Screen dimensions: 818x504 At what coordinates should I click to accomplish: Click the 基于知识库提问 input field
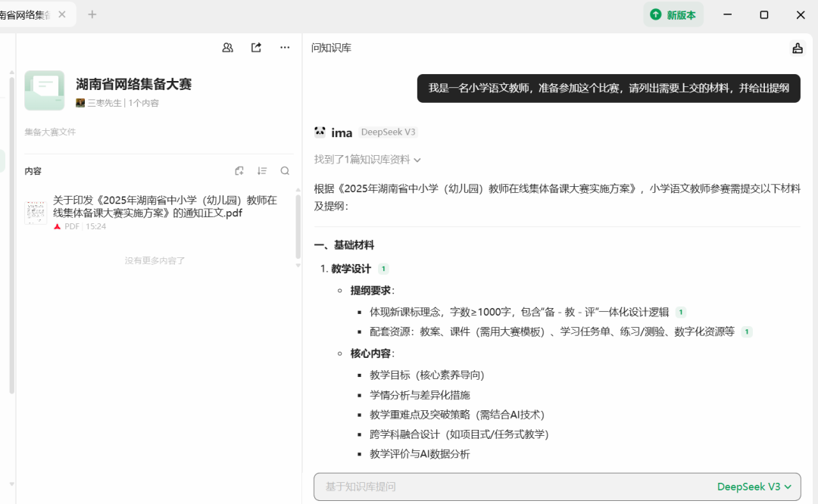pos(454,487)
